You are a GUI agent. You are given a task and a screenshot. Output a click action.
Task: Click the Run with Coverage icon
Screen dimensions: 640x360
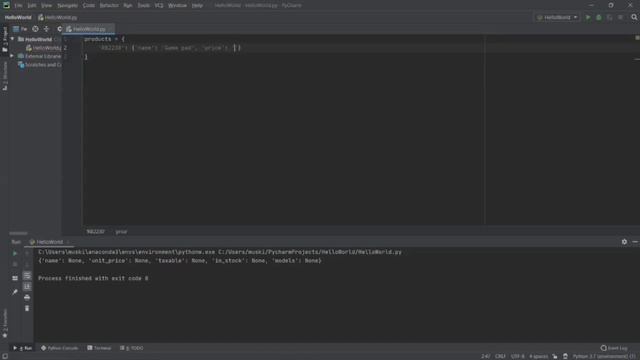[x=609, y=18]
